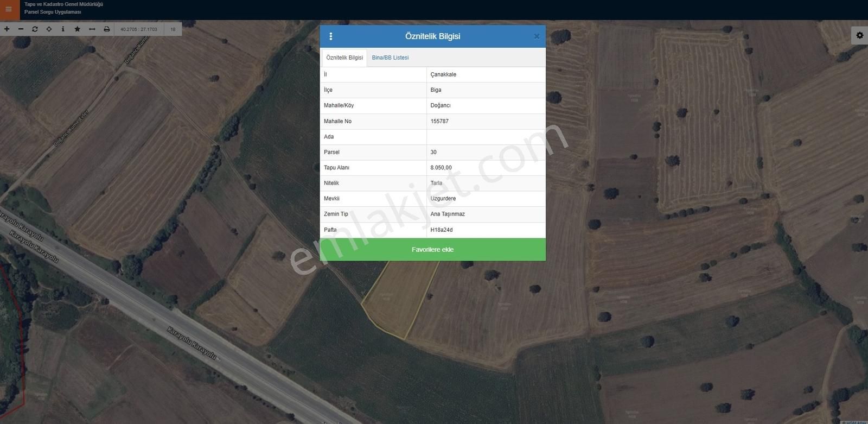868x424 pixels.
Task: Click the Çanakkale value in the İl row
Action: click(x=443, y=74)
